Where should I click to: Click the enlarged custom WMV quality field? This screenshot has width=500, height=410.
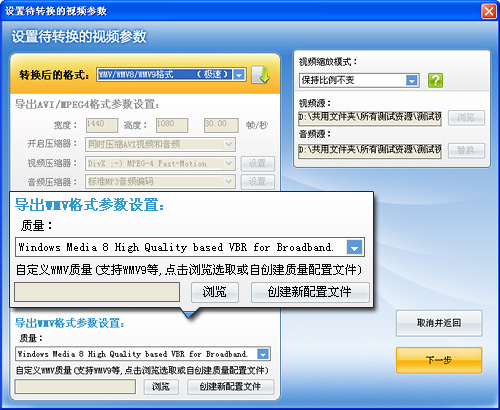click(97, 292)
